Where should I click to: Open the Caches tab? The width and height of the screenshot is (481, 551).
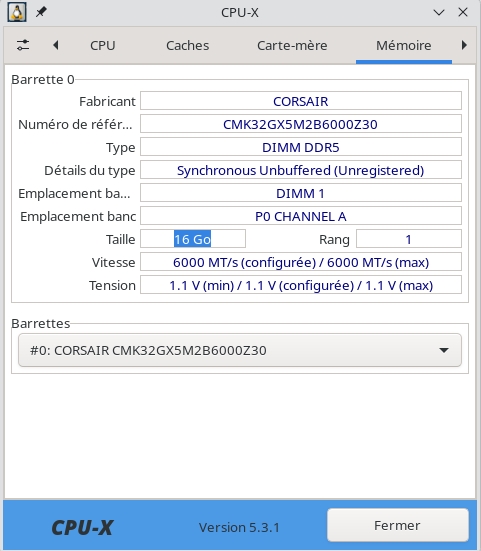(188, 45)
